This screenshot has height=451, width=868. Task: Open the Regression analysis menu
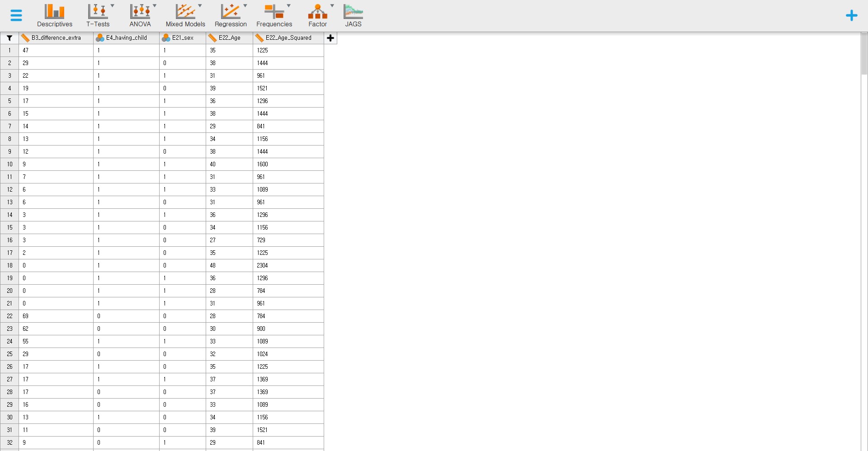(231, 15)
